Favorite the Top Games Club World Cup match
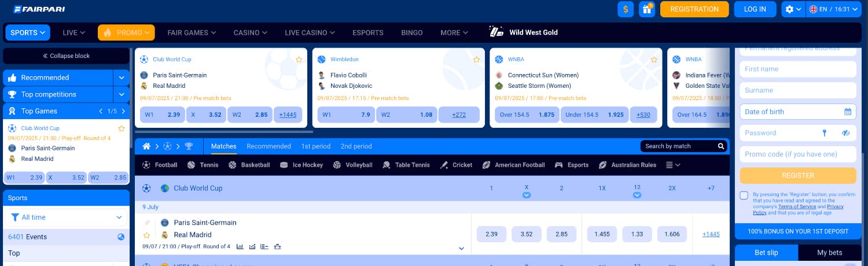Viewport: 868px width, 266px height. click(122, 128)
